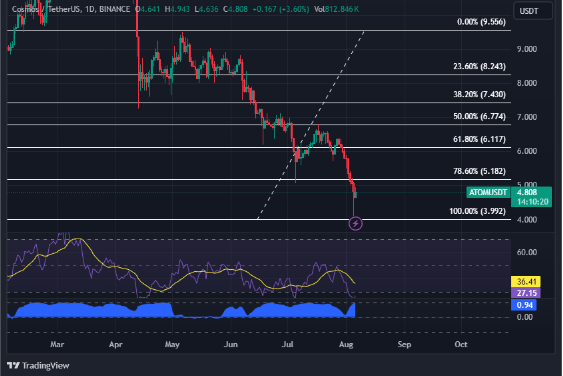Click the green ATOMUSDT price label
The width and height of the screenshot is (563, 376).
click(488, 192)
